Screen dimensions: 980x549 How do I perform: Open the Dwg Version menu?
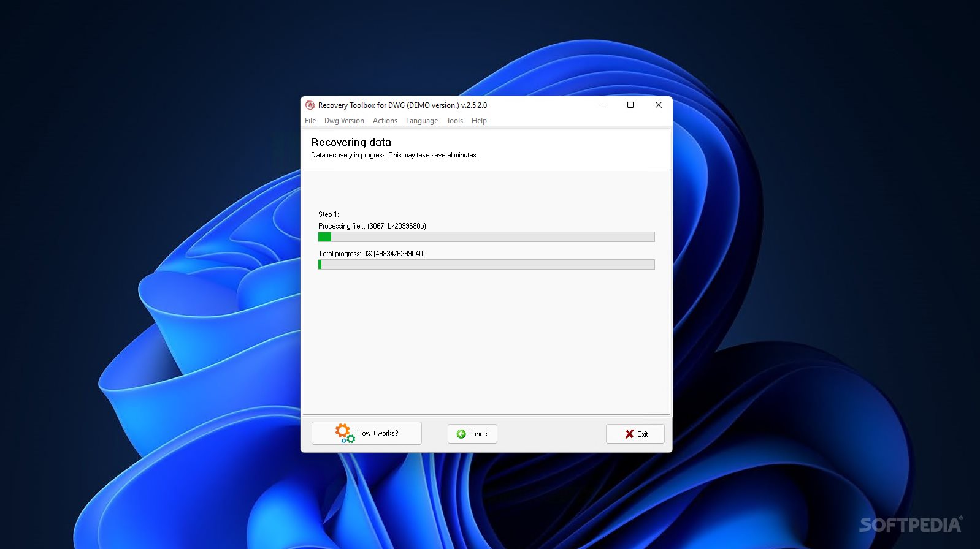(x=344, y=121)
